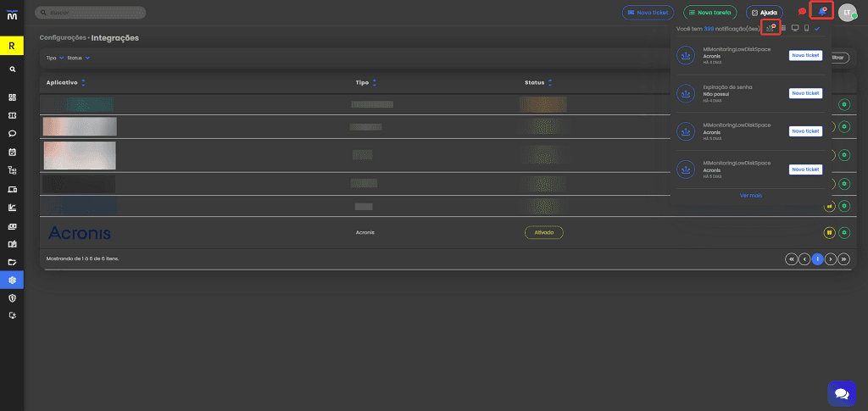Expand the Tipo filter dropdown
Image resolution: width=868 pixels, height=411 pixels.
pos(55,58)
